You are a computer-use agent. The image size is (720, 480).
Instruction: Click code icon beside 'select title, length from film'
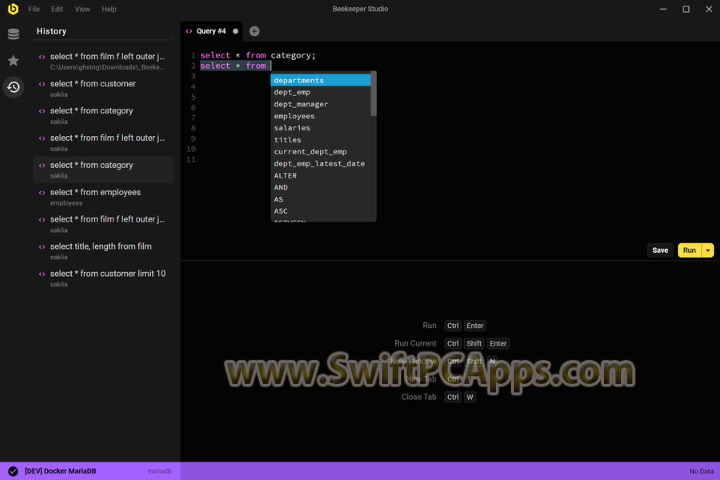pyautogui.click(x=42, y=247)
